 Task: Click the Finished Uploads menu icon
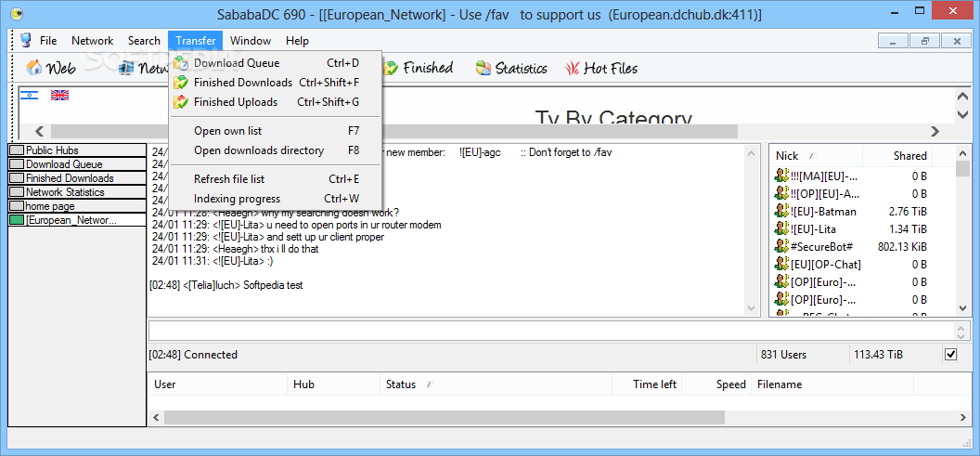[181, 102]
